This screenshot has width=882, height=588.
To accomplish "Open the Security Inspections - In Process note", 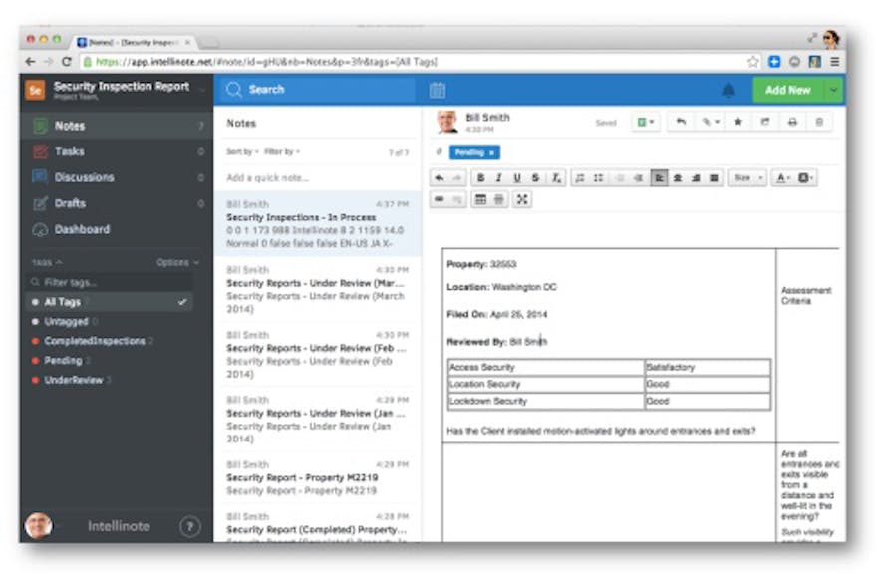I will (317, 224).
